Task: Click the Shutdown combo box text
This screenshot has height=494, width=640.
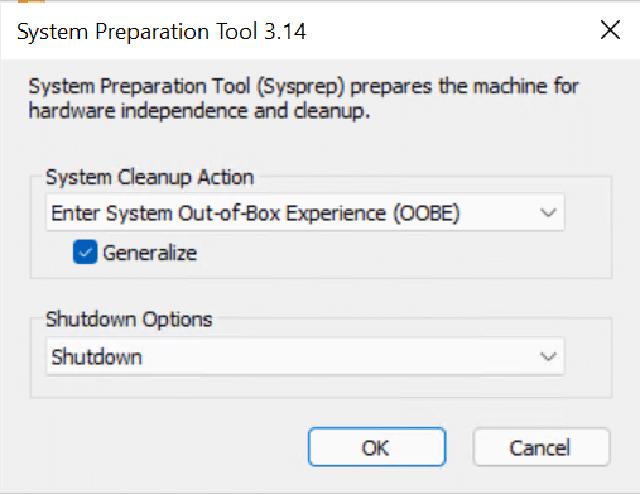Action: coord(97,357)
